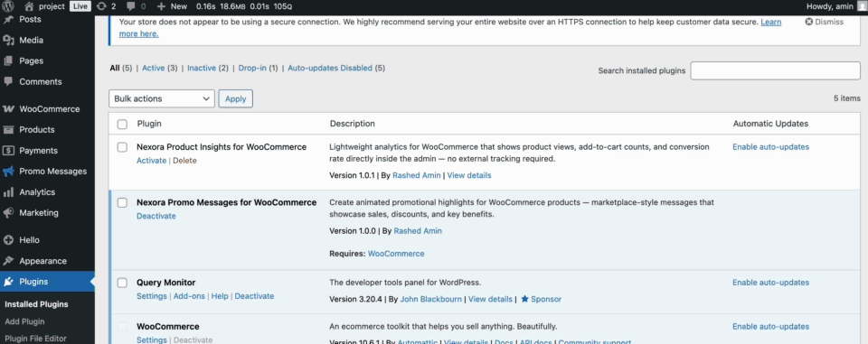868x344 pixels.
Task: Click the plus New icon
Action: click(161, 6)
